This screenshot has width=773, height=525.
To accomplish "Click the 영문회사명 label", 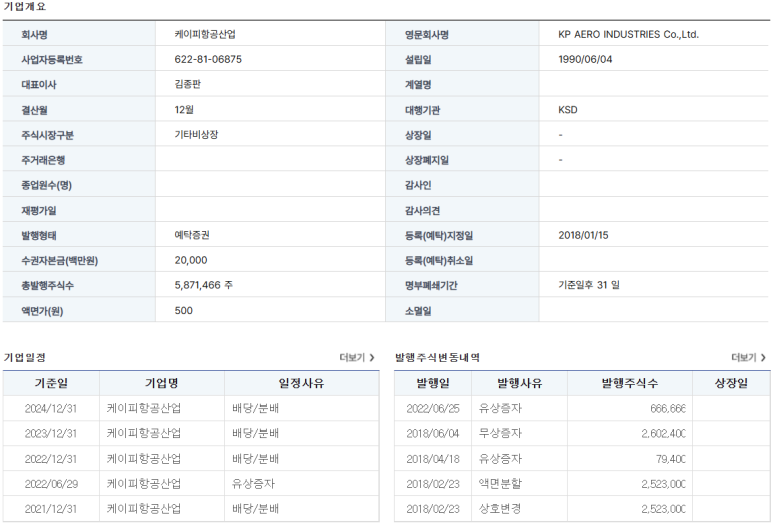I will click(427, 35).
